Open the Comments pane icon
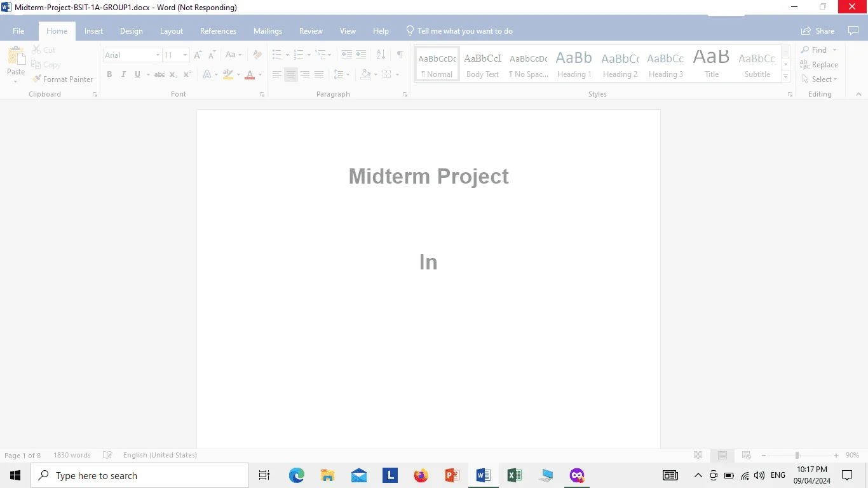 coord(853,31)
